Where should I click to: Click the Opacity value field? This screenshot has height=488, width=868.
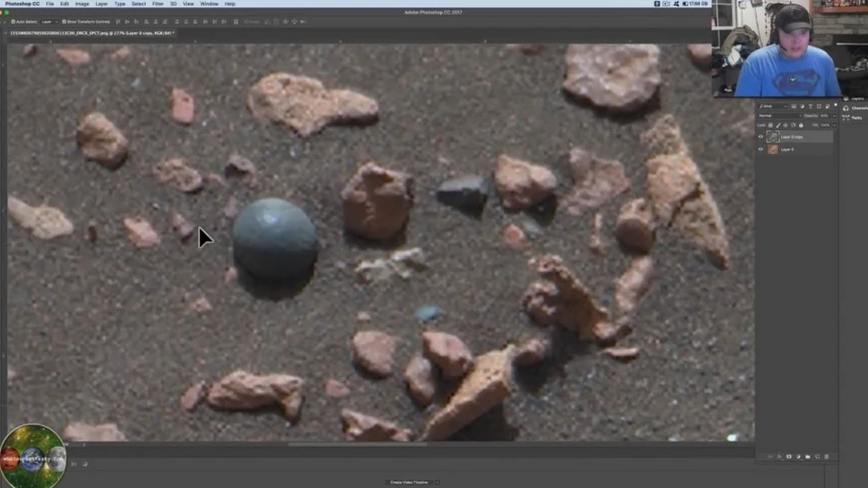824,116
